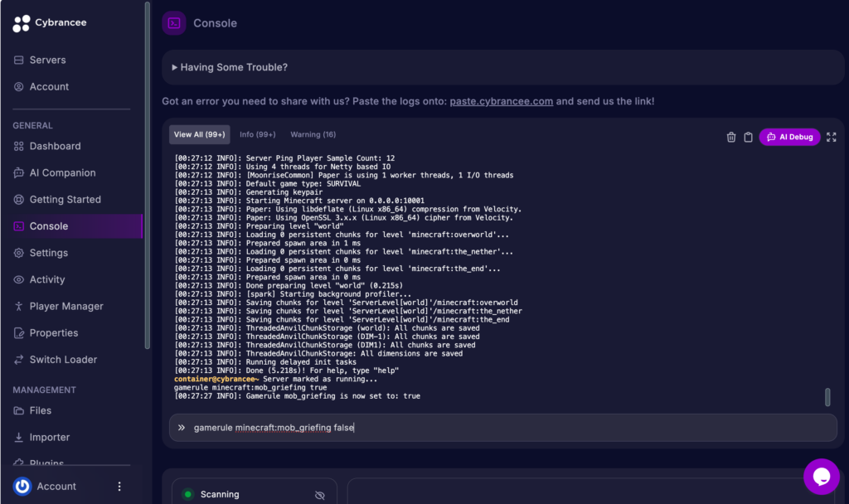Click 'Starting Minecraft server on 0.0.0.0:10001' line

tap(299, 201)
